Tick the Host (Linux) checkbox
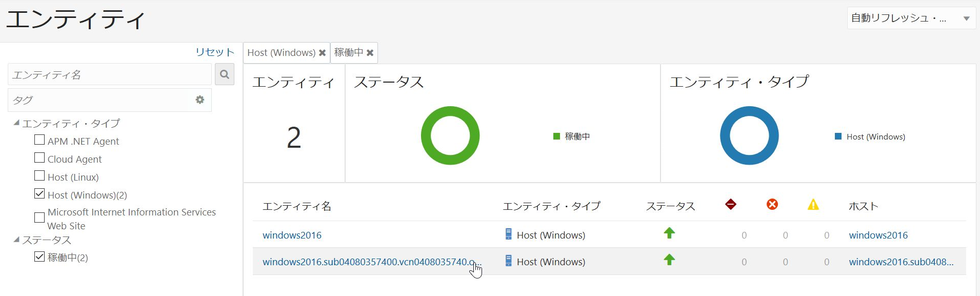 coord(39,175)
